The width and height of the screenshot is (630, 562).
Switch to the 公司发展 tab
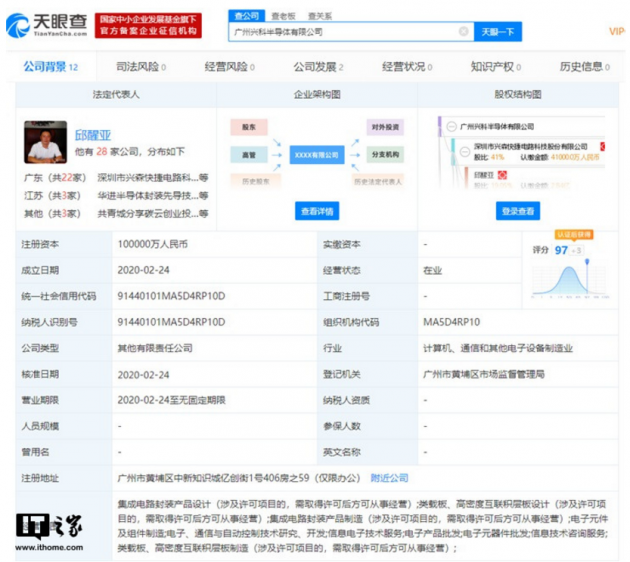(318, 67)
